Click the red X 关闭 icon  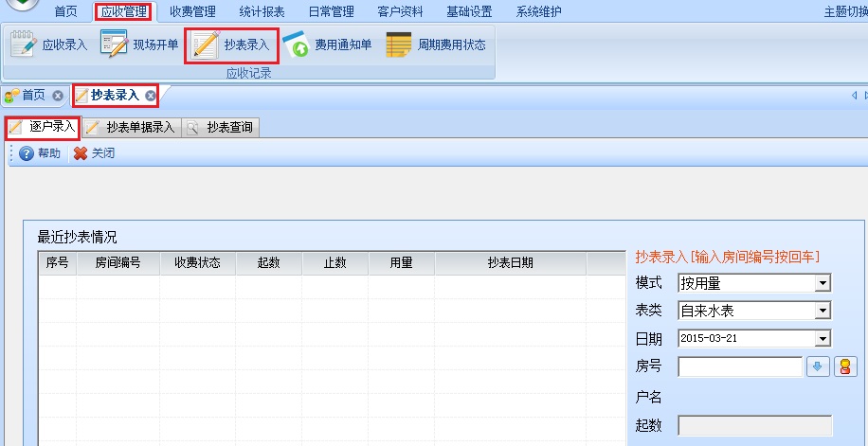81,153
